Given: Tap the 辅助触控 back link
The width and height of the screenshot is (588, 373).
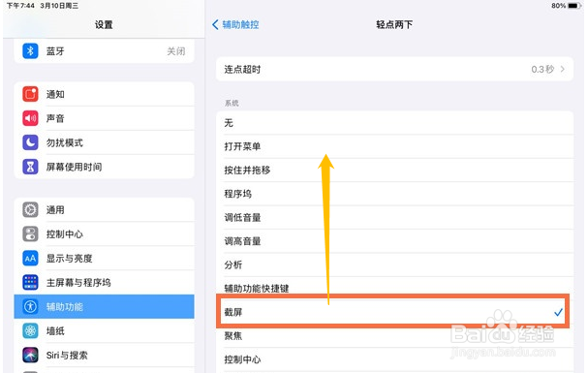Looking at the screenshot, I should (240, 25).
